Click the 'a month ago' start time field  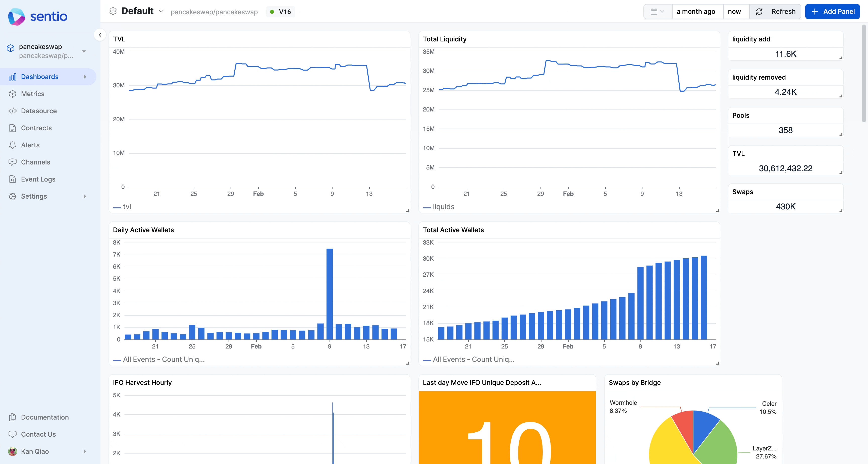click(x=696, y=12)
